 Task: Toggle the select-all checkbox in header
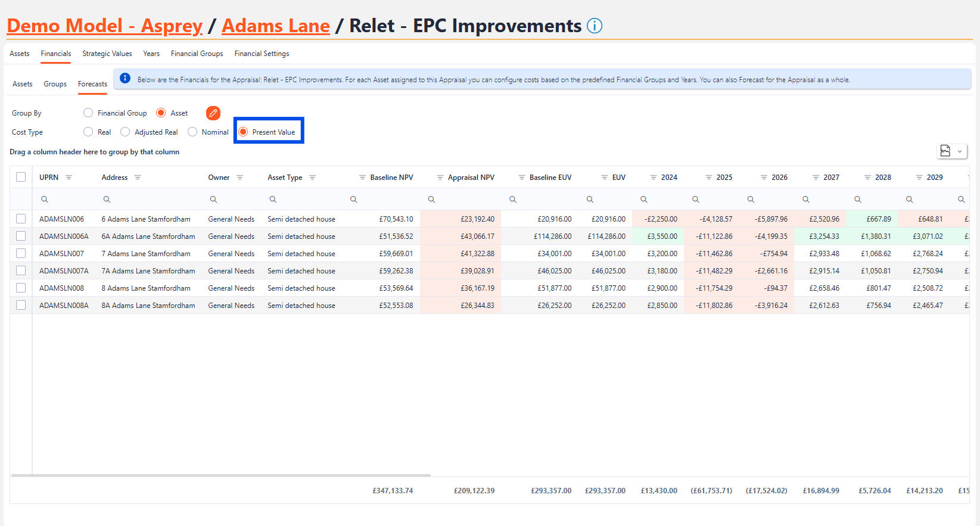click(x=21, y=177)
